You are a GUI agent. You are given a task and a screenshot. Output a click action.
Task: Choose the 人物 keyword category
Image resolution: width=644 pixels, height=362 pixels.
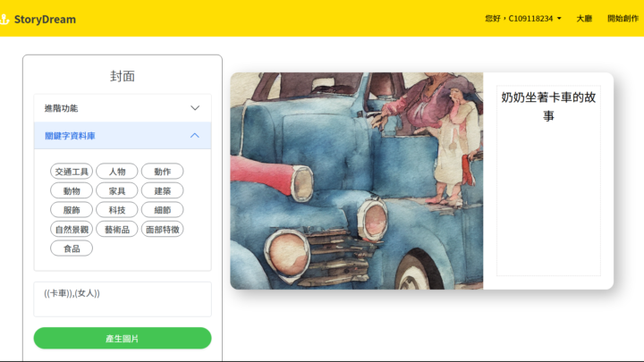pyautogui.click(x=117, y=172)
